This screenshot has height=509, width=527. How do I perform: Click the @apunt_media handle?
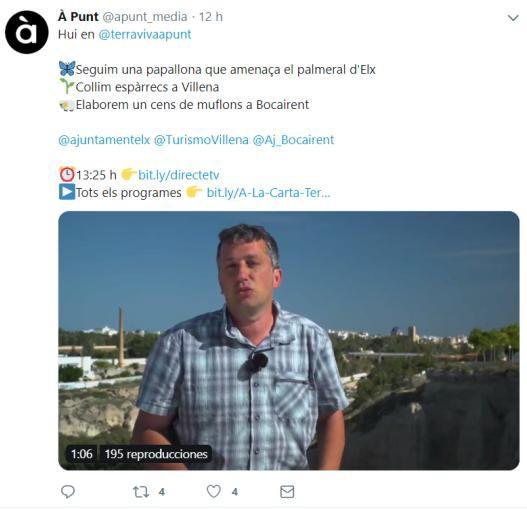(x=145, y=17)
